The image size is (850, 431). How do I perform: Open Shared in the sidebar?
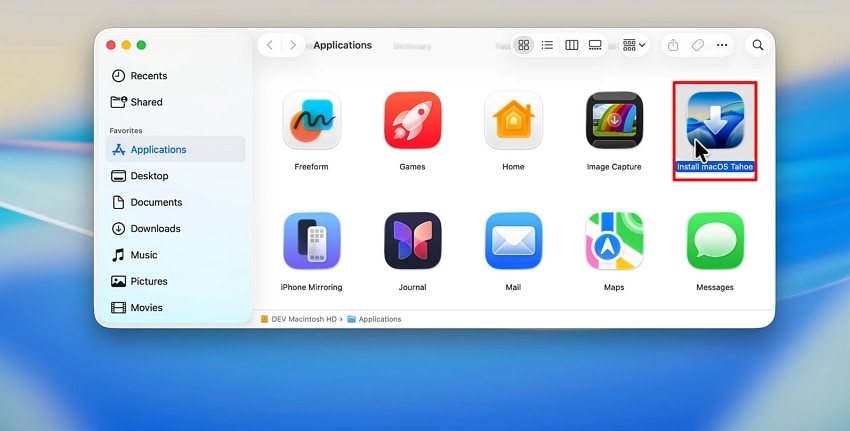[175, 102]
